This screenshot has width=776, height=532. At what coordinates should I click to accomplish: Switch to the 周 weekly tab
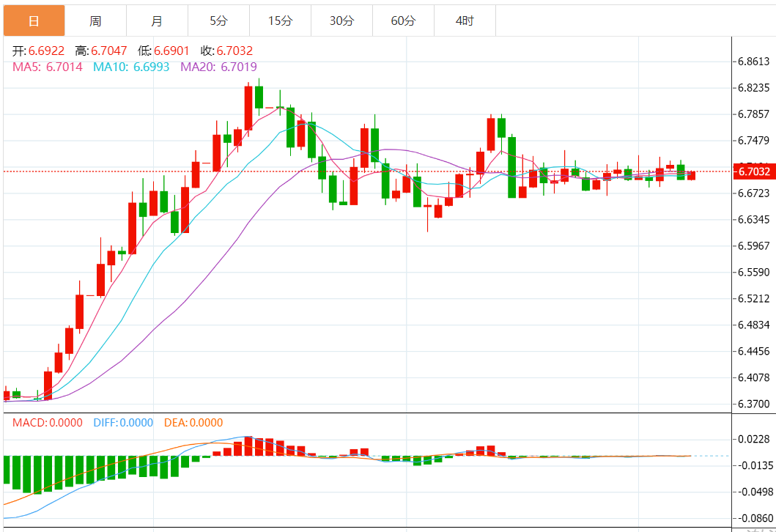tap(95, 21)
